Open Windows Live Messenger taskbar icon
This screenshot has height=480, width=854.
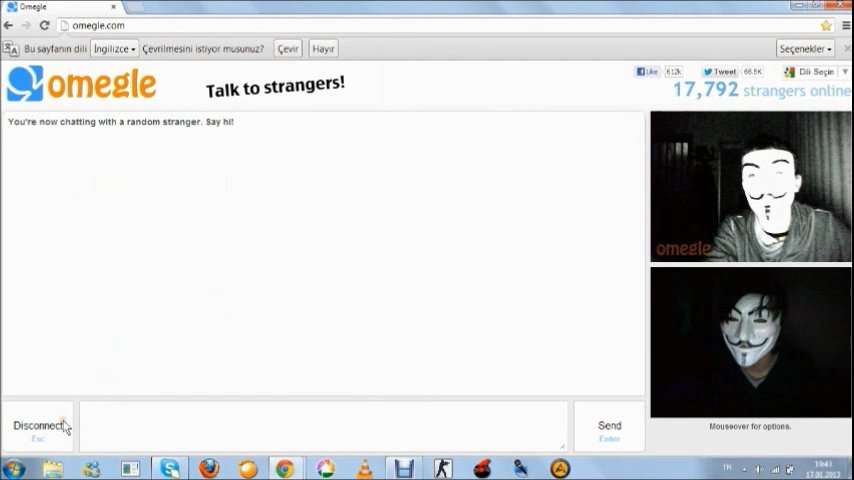point(92,469)
